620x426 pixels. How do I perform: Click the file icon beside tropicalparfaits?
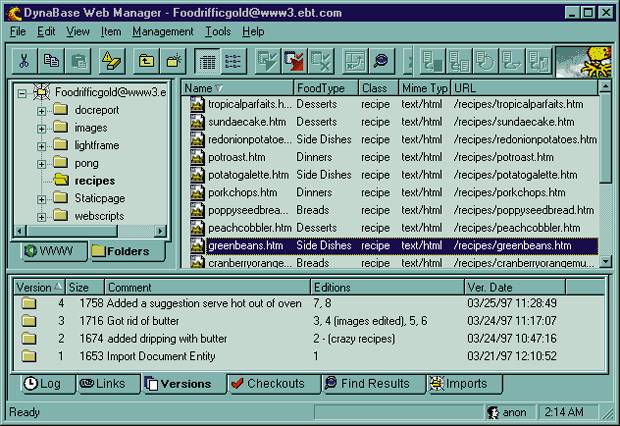click(197, 104)
